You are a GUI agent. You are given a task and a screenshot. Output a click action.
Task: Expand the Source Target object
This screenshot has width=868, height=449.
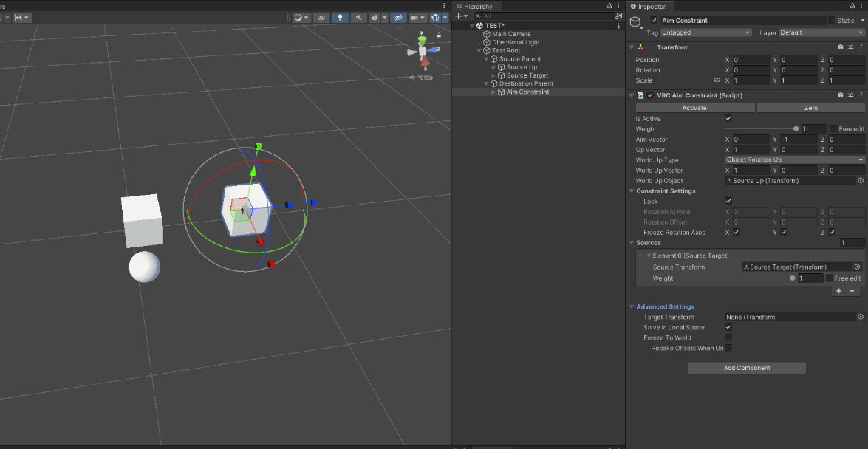pyautogui.click(x=493, y=75)
